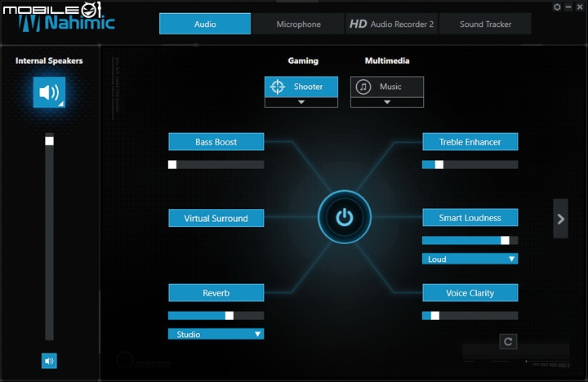Open the HD Audio Recorder 2 tab
The width and height of the screenshot is (588, 382).
click(391, 24)
